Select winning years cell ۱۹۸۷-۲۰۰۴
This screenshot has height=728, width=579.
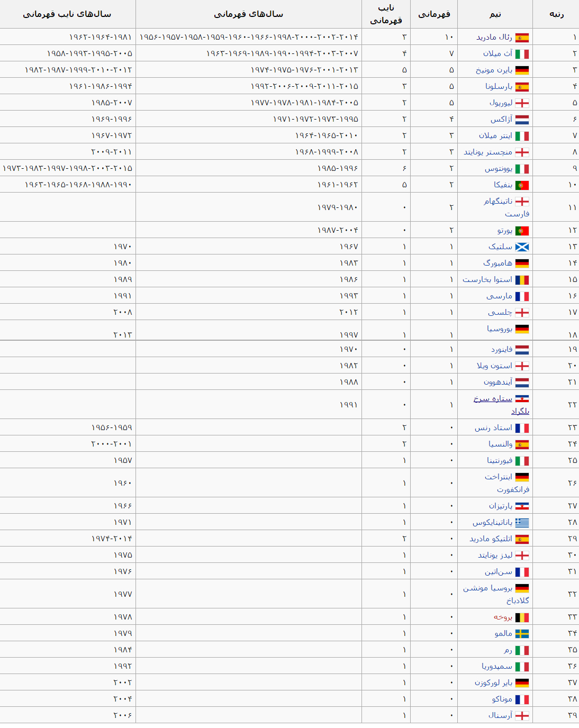[249, 230]
